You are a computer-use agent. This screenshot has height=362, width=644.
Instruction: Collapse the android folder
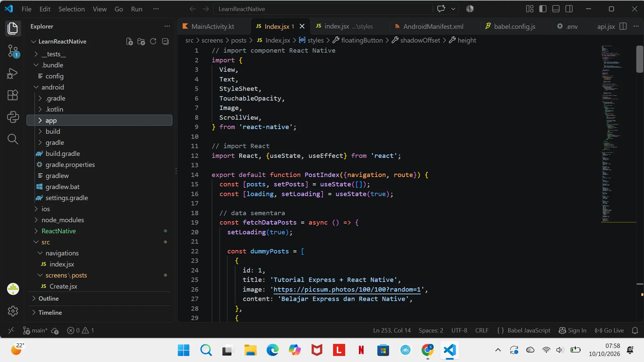(99, 87)
